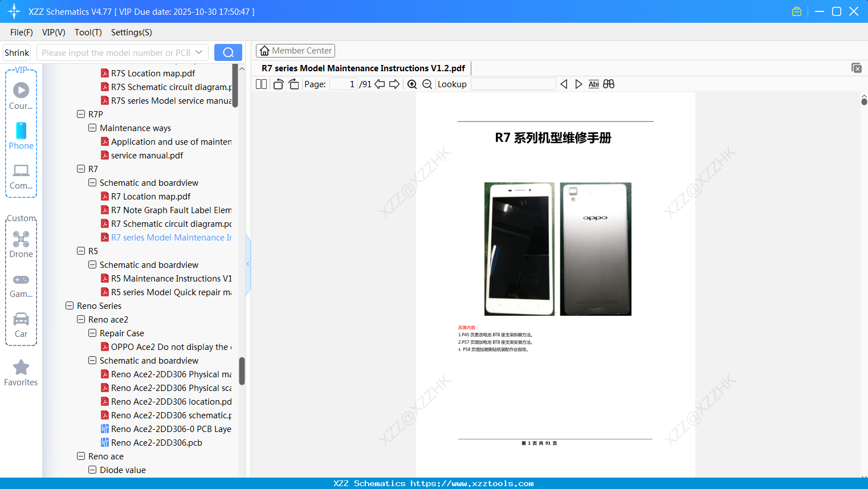Viewport: 868px width, 489px height.
Task: Open Favorites from the sidebar
Action: tap(21, 373)
